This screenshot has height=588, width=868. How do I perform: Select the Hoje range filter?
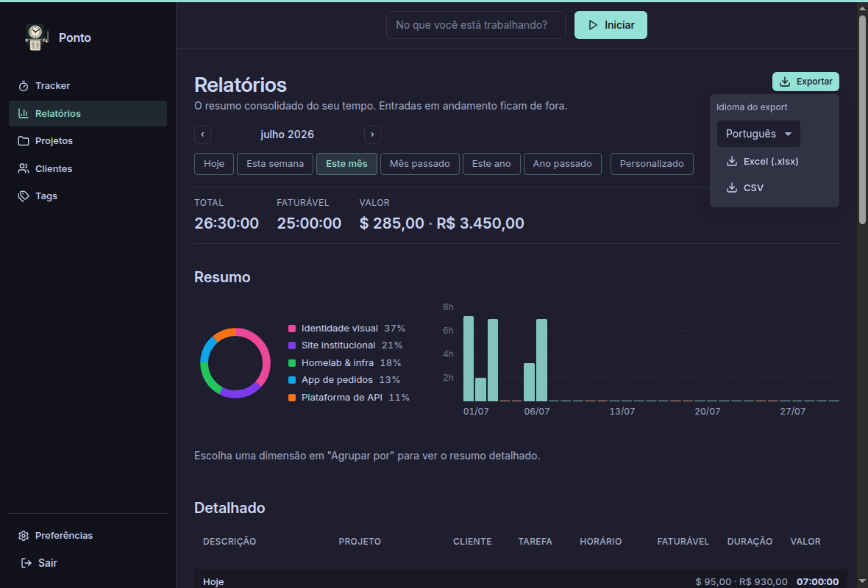[x=213, y=164]
